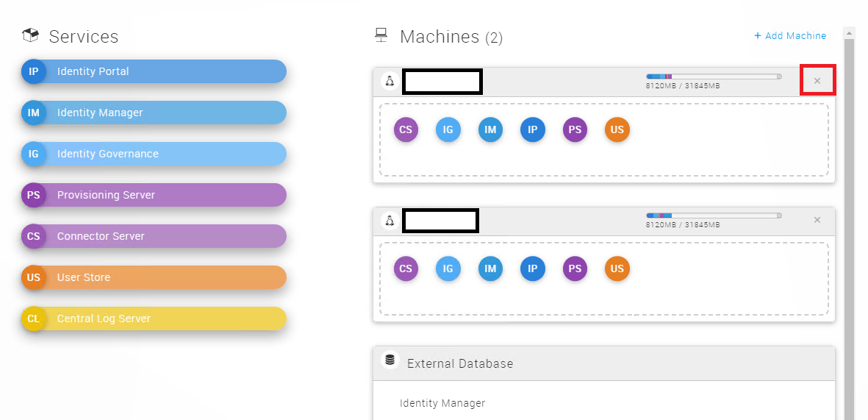Click the External Database stack icon

click(390, 360)
